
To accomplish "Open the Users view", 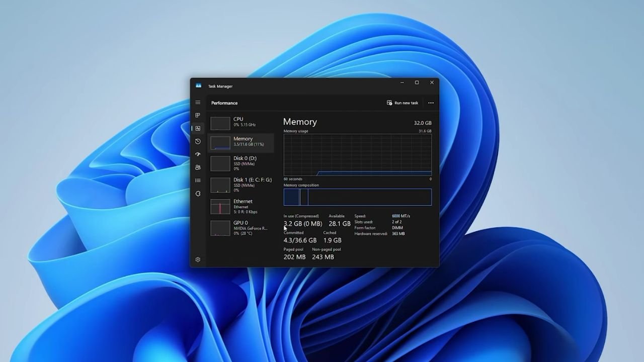I will point(198,167).
